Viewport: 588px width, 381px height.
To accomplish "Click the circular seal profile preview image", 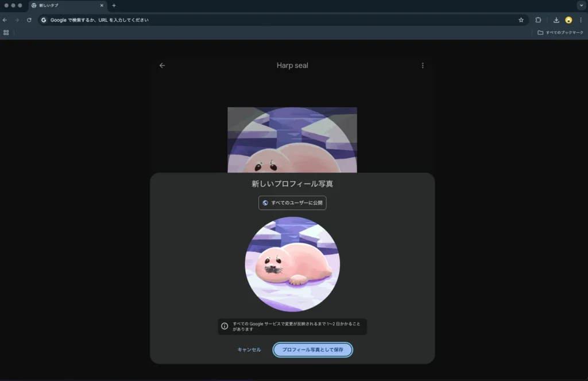I will (x=292, y=264).
